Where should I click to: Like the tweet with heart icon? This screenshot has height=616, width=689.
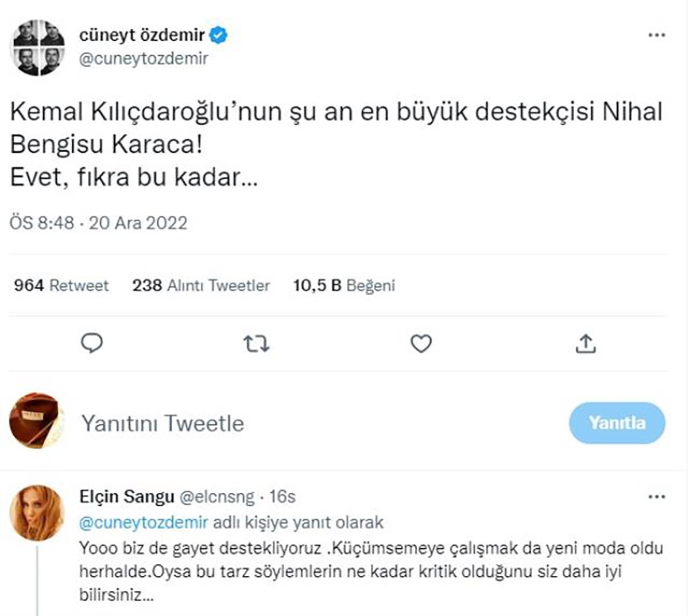[421, 344]
